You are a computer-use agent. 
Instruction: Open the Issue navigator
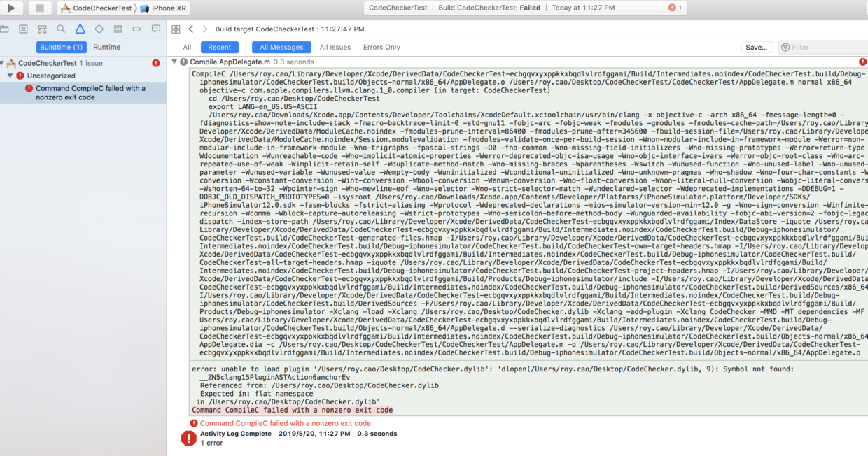[x=80, y=29]
